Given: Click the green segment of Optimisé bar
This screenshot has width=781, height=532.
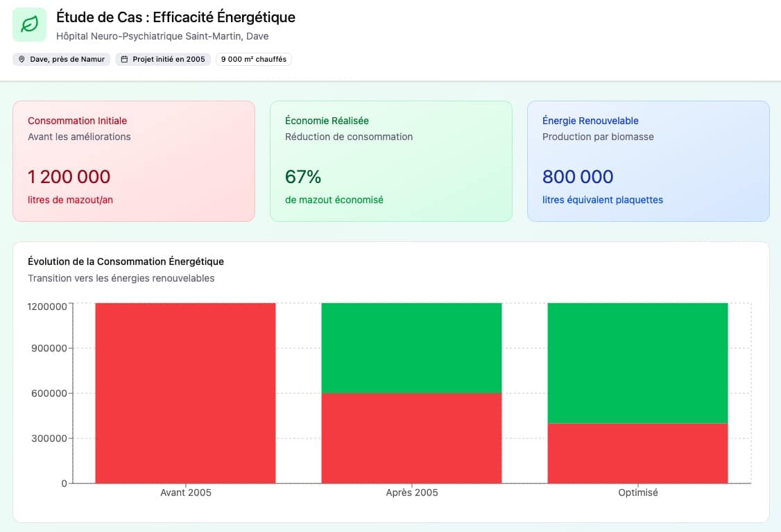Looking at the screenshot, I should tap(637, 363).
